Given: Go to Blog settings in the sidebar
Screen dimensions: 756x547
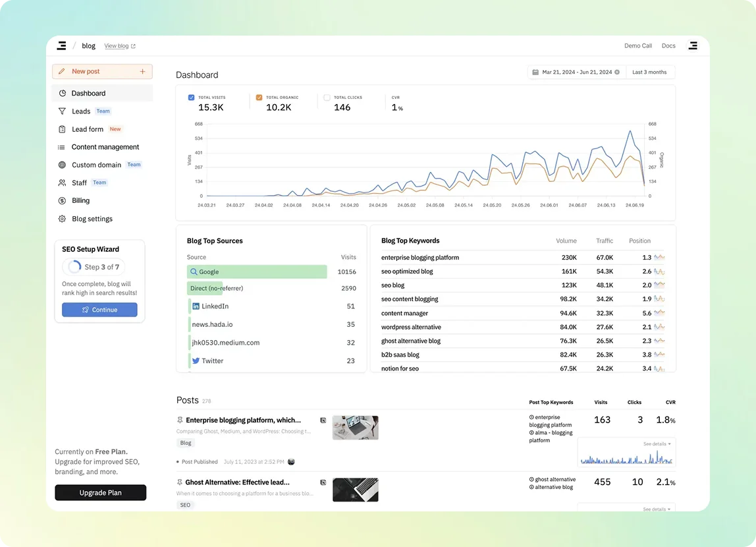Looking at the screenshot, I should click(92, 219).
